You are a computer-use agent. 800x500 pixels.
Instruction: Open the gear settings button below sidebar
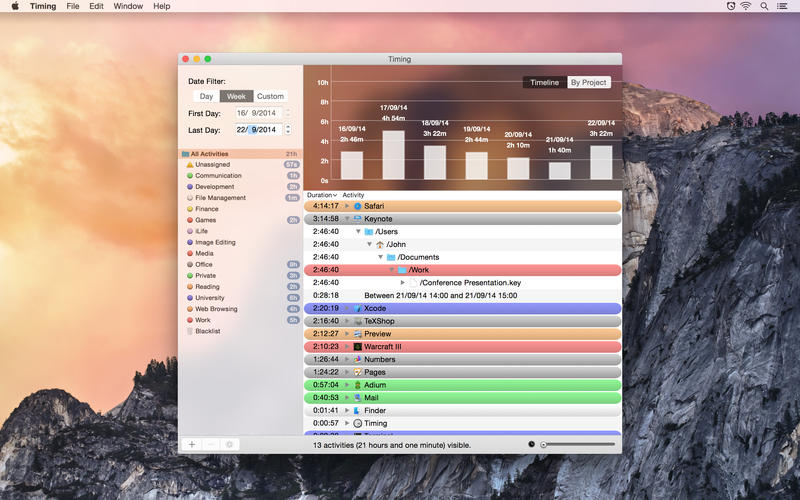click(x=228, y=444)
